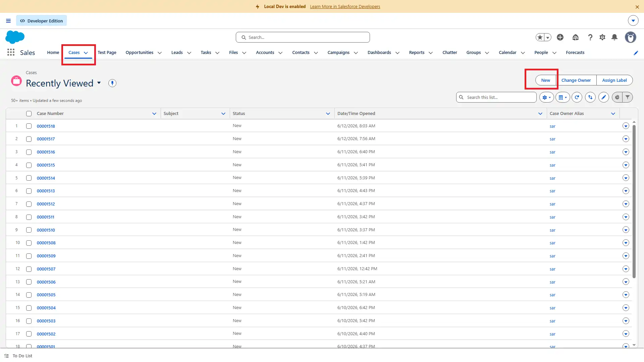Expand the Leads tab chevron
Screen dimensions: 644x362
click(189, 53)
